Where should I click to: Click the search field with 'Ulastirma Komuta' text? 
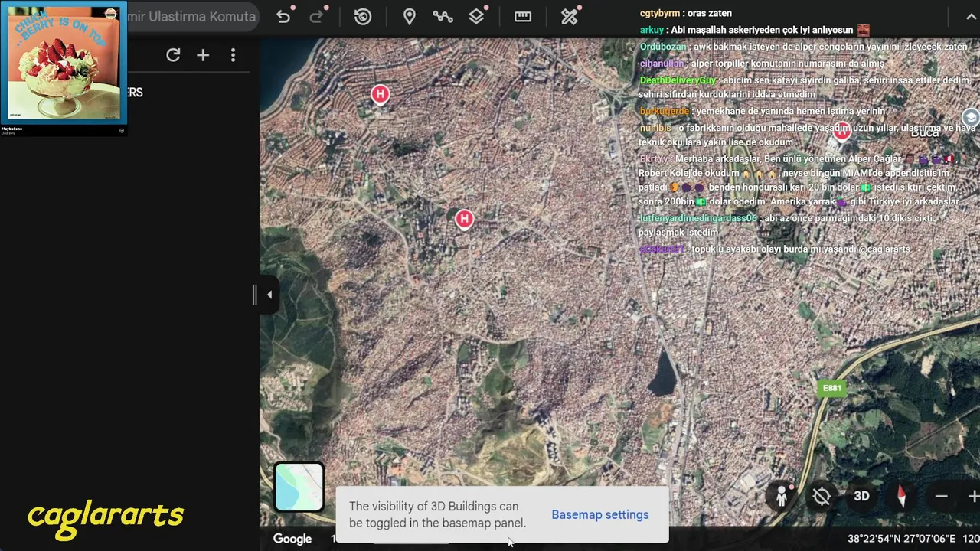pos(192,16)
